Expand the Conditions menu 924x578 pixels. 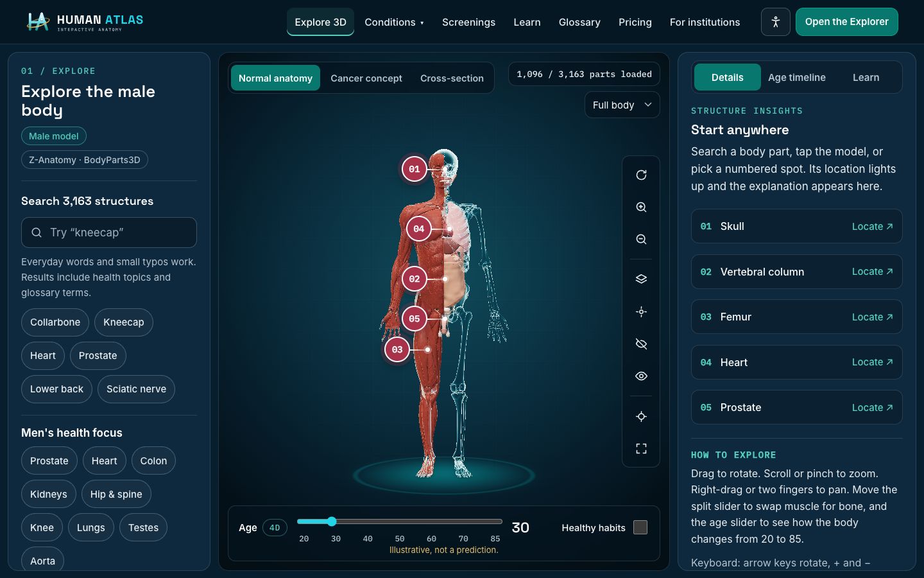(394, 22)
